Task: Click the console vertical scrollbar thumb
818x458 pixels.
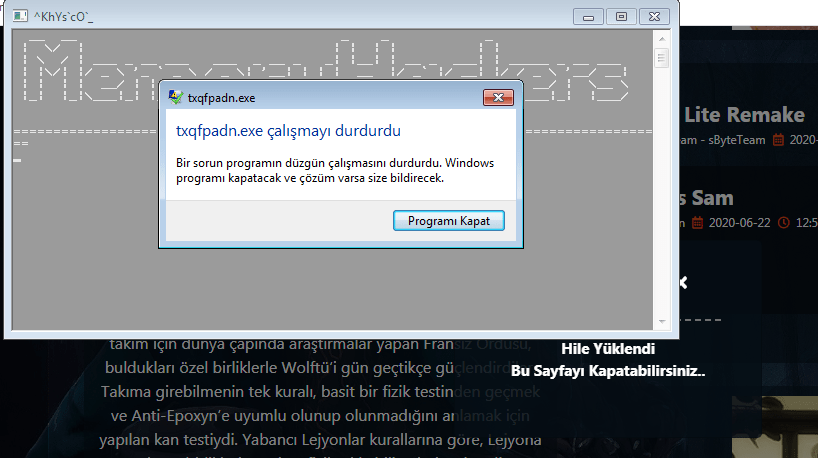Action: click(x=661, y=58)
